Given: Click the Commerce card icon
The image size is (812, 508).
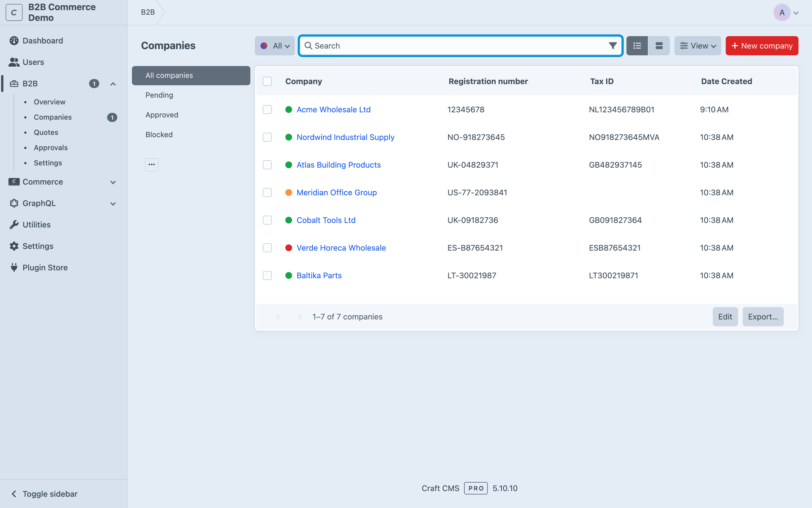Looking at the screenshot, I should 14,182.
